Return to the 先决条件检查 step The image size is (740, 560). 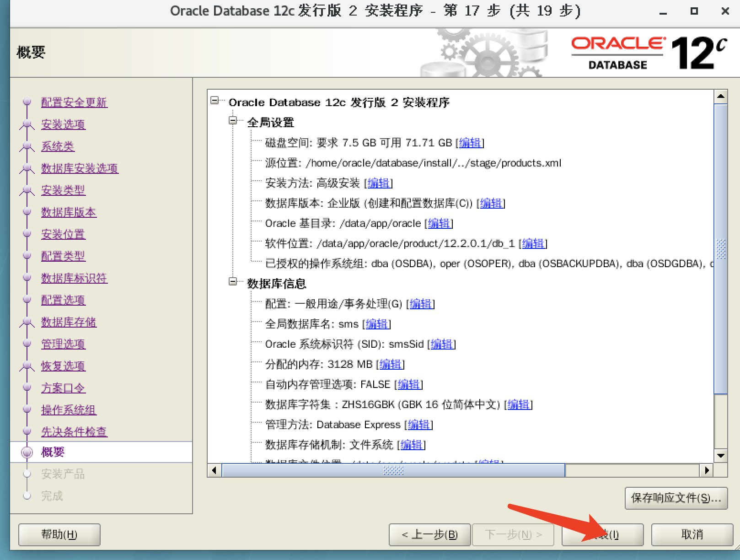click(74, 432)
